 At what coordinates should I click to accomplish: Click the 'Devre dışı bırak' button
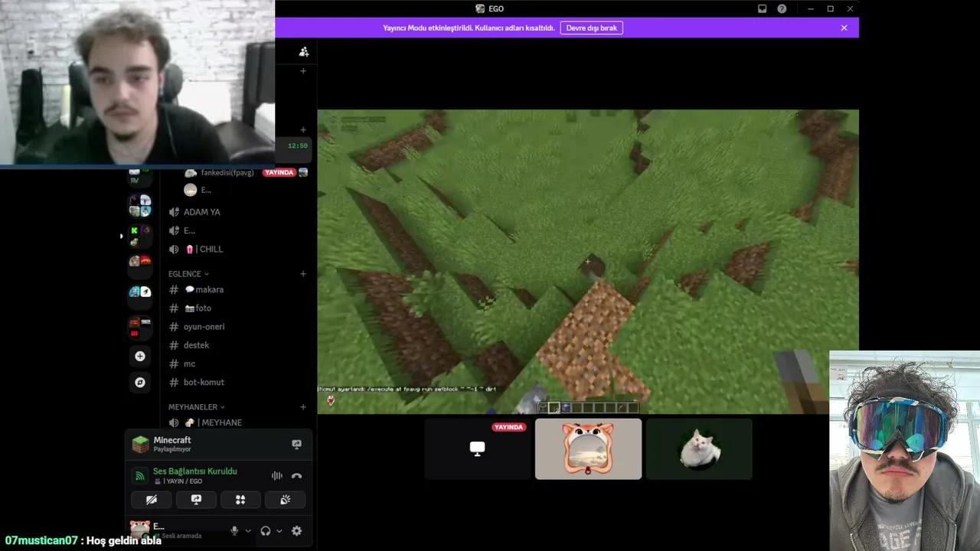pyautogui.click(x=592, y=28)
